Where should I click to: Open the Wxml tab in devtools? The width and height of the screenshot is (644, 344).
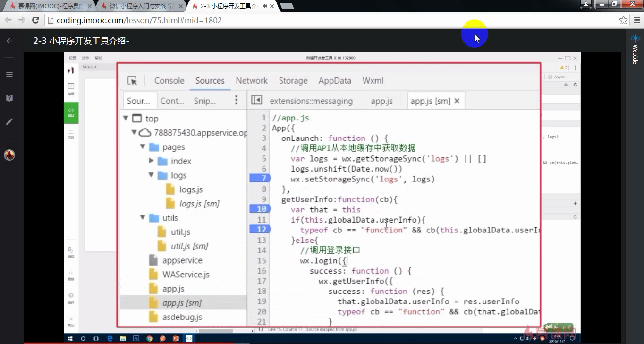[x=373, y=81]
